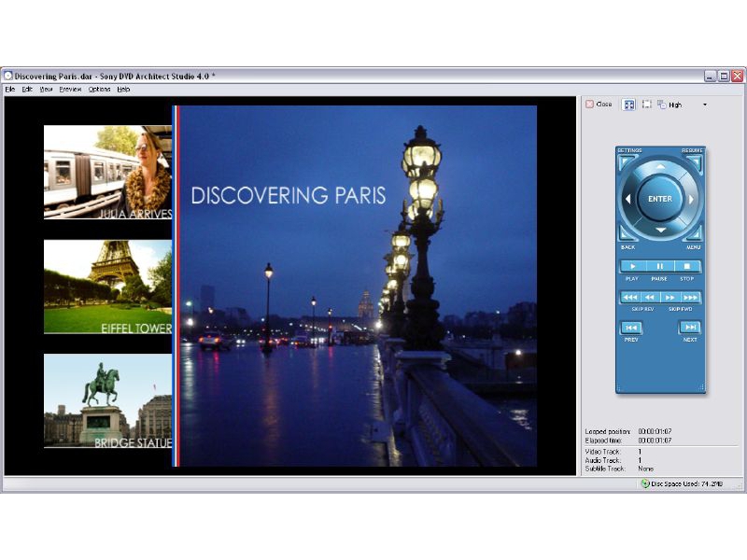Open the Options menu

(99, 90)
